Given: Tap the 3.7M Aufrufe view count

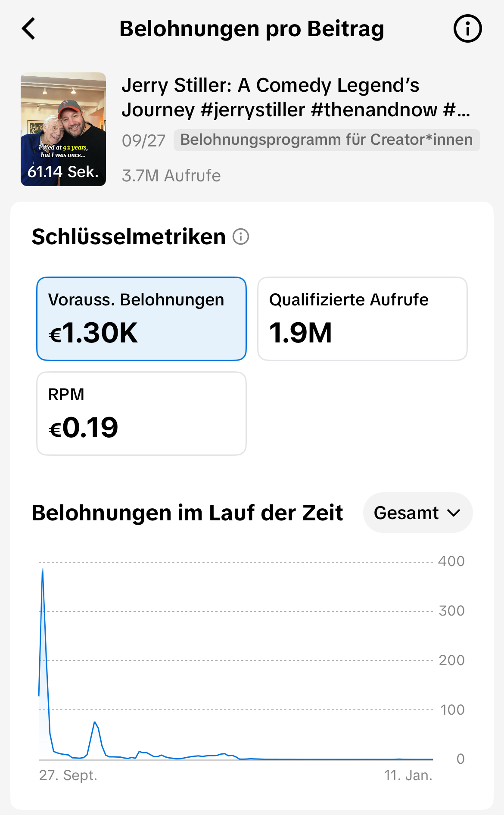Looking at the screenshot, I should [x=171, y=176].
